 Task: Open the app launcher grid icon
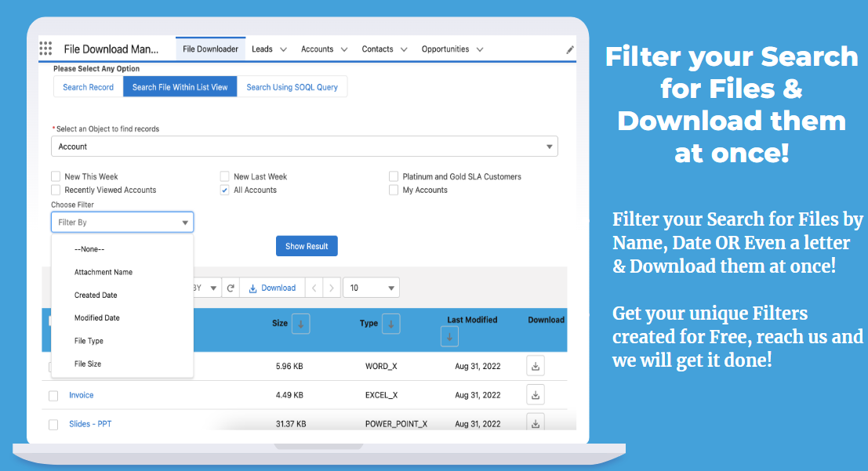pos(45,49)
